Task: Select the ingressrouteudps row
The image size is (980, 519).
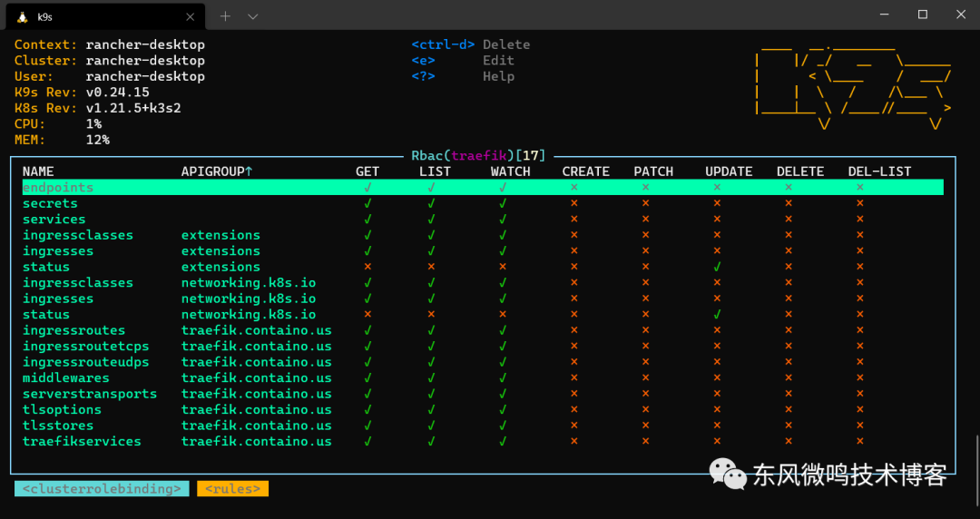Action: coord(483,362)
